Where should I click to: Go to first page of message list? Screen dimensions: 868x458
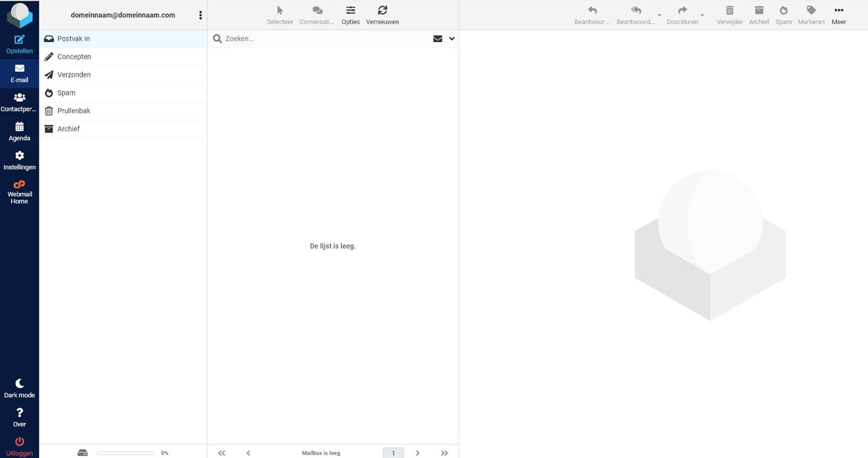[x=222, y=453]
